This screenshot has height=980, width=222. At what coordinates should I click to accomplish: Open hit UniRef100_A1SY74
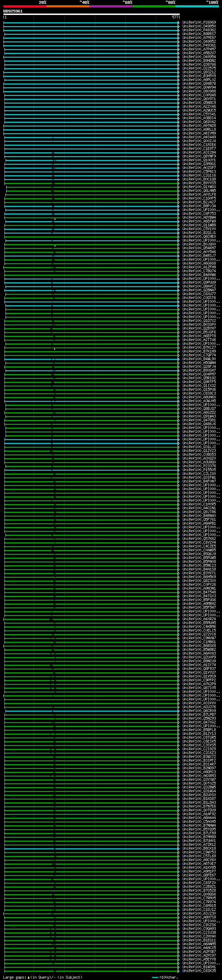pos(199,665)
